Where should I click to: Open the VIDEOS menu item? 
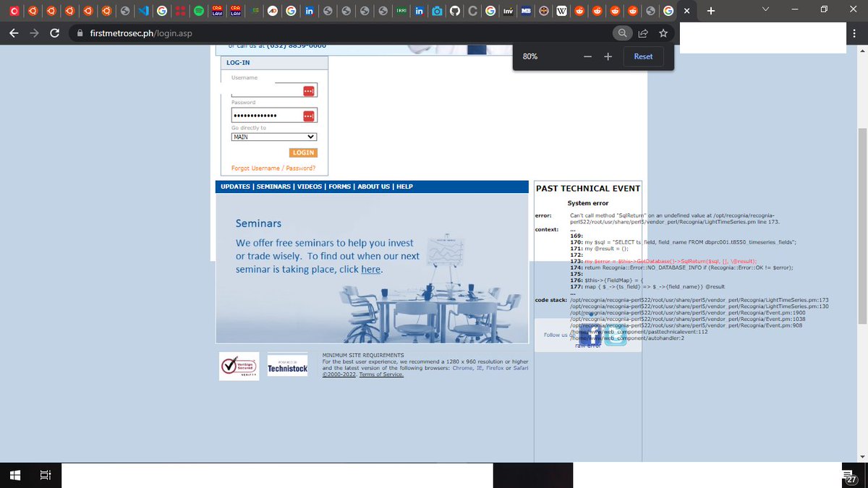click(310, 187)
